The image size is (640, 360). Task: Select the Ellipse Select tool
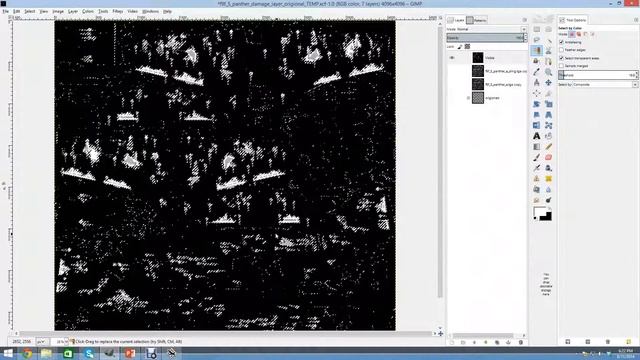tap(549, 29)
